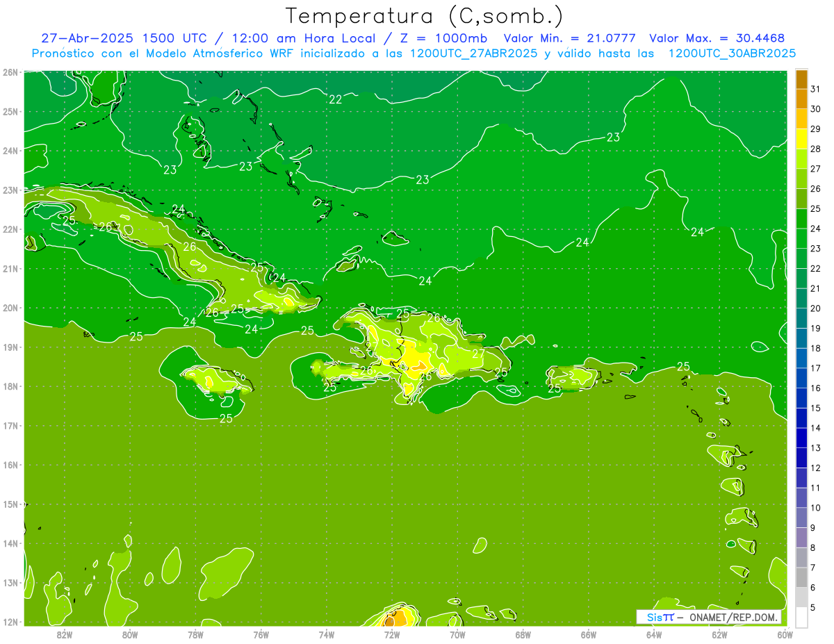Click the 23N latitude label
The width and height of the screenshot is (834, 644).
10,190
